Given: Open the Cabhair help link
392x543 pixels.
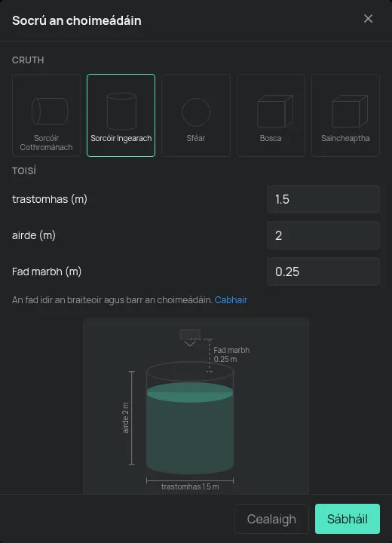Looking at the screenshot, I should point(231,300).
